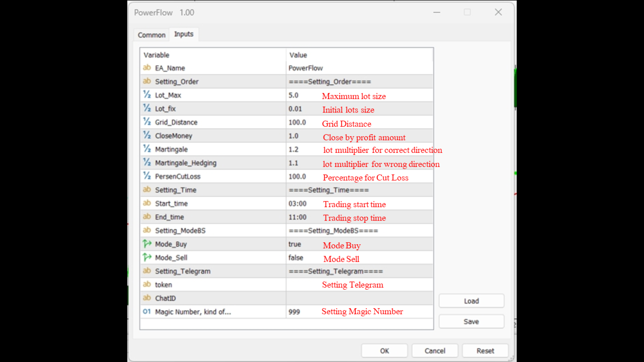
Task: Click the Load button
Action: pyautogui.click(x=471, y=301)
